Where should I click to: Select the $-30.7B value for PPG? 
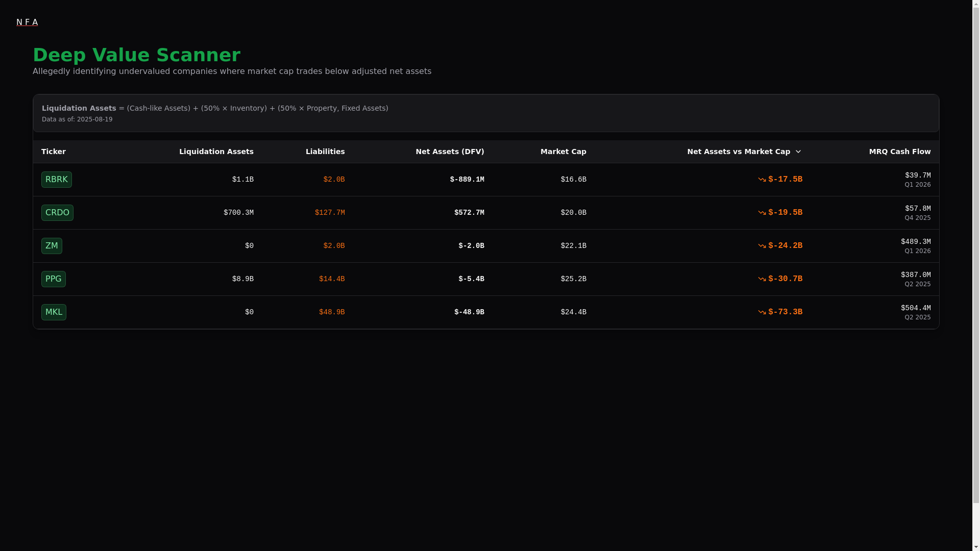pos(786,279)
